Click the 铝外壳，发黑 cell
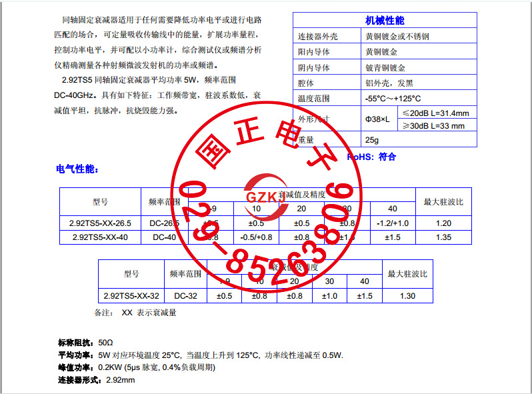 [x=389, y=83]
